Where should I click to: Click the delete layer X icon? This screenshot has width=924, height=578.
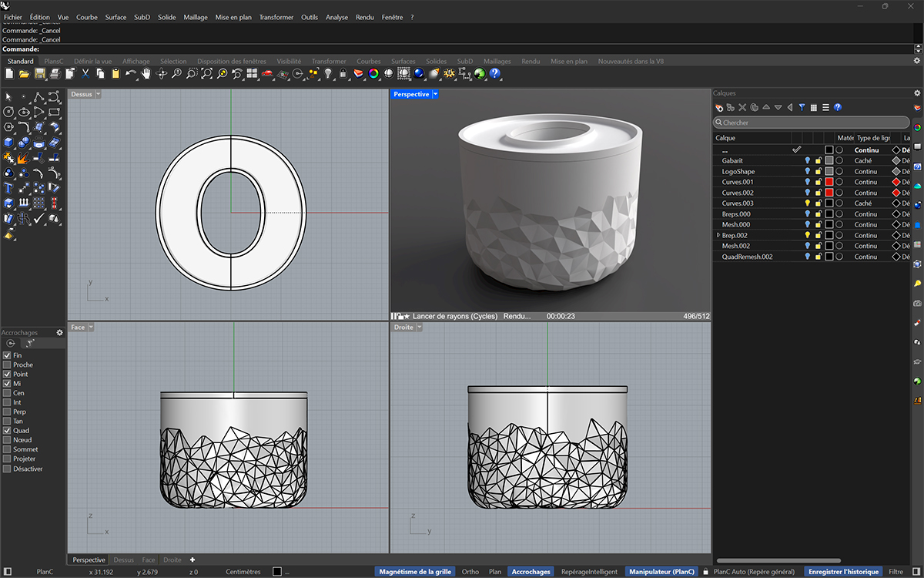click(742, 107)
